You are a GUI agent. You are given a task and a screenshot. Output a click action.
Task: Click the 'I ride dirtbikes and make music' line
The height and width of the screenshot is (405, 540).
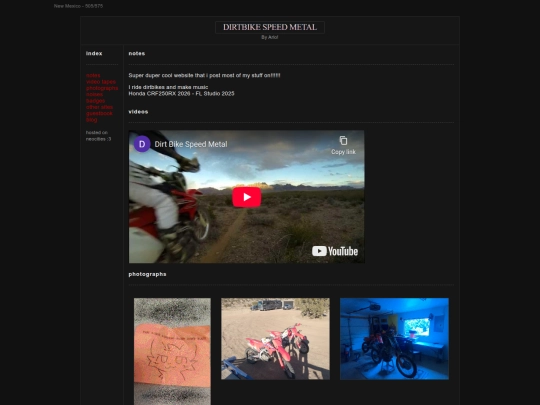point(168,87)
